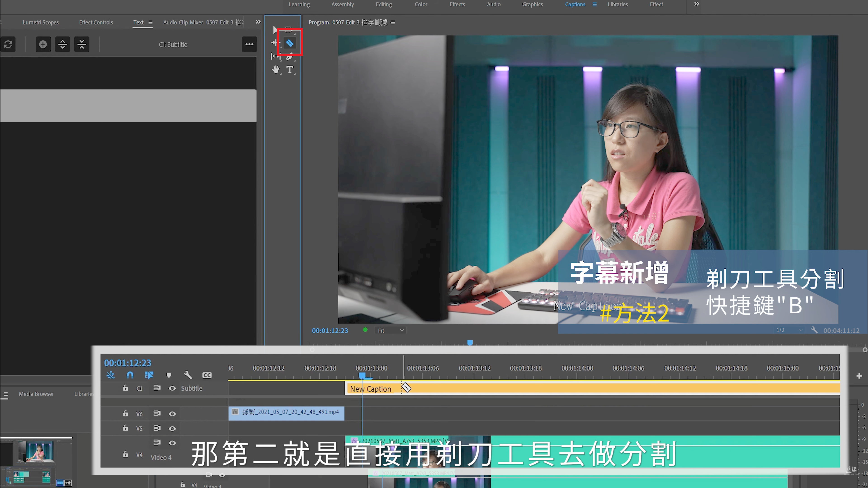Toggle Subtitle C1 track visibility
This screenshot has height=488, width=868.
click(x=172, y=388)
